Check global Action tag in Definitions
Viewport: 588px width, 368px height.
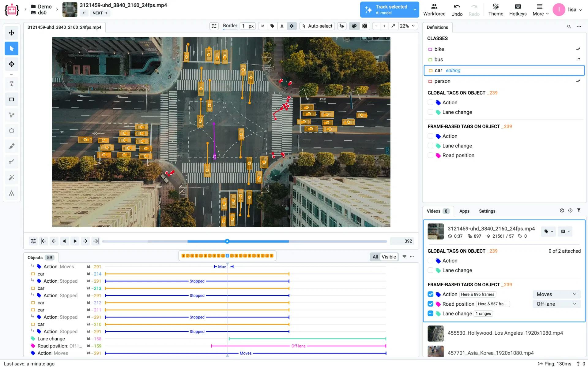[430, 102]
